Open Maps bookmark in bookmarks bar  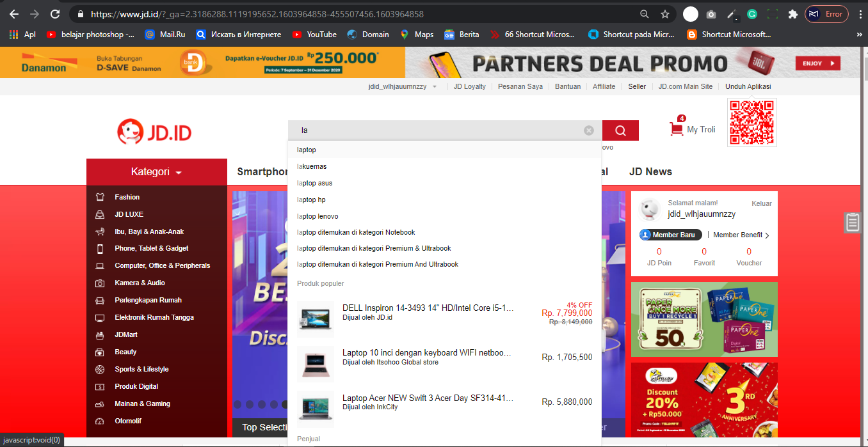point(417,35)
